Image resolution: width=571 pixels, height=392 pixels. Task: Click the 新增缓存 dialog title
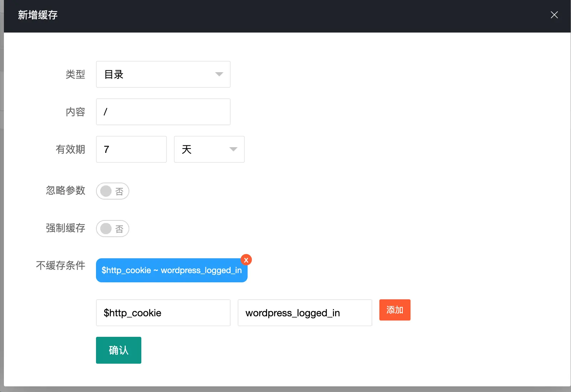(x=38, y=15)
